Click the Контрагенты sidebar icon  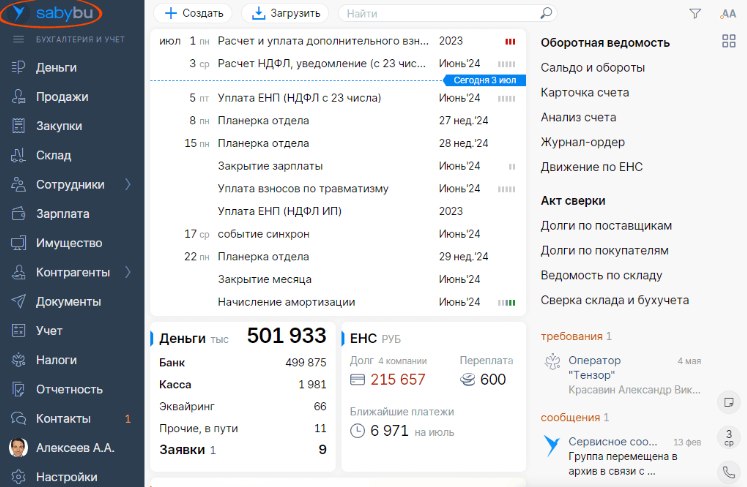pyautogui.click(x=18, y=272)
